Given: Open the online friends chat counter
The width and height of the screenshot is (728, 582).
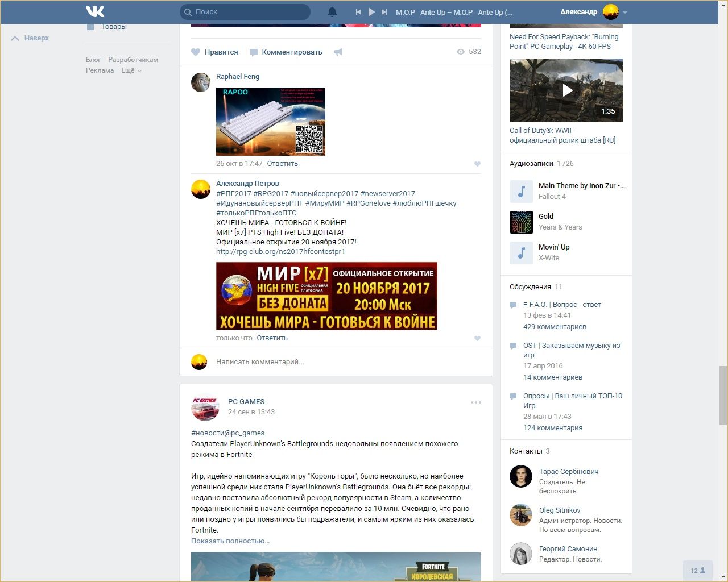Looking at the screenshot, I should (x=698, y=571).
